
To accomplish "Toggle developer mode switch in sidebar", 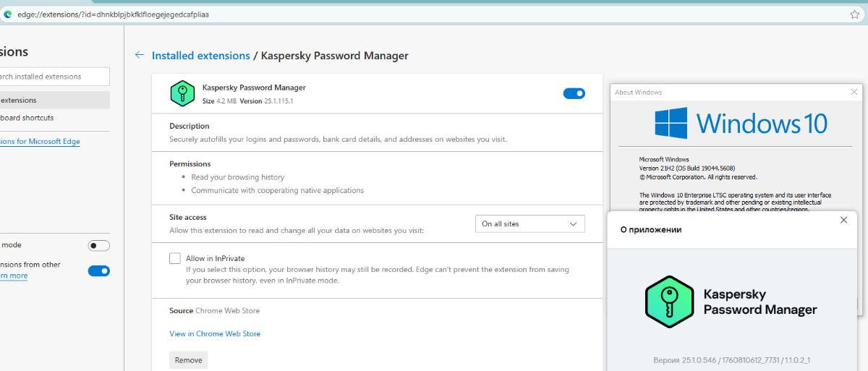I will tap(98, 246).
